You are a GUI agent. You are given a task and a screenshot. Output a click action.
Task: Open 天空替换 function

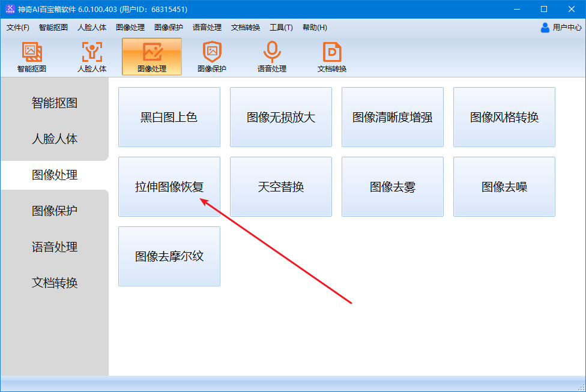[x=281, y=187]
